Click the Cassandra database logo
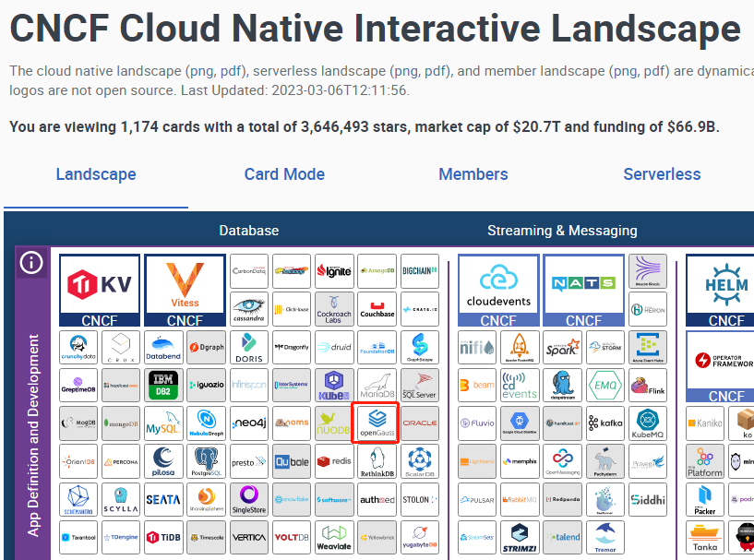This screenshot has height=560, width=754. 249,309
